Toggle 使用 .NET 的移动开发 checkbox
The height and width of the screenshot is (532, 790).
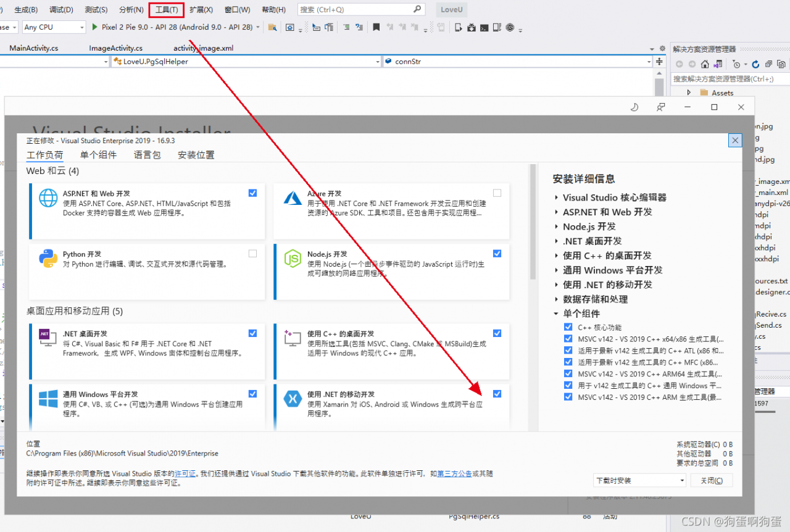[497, 394]
